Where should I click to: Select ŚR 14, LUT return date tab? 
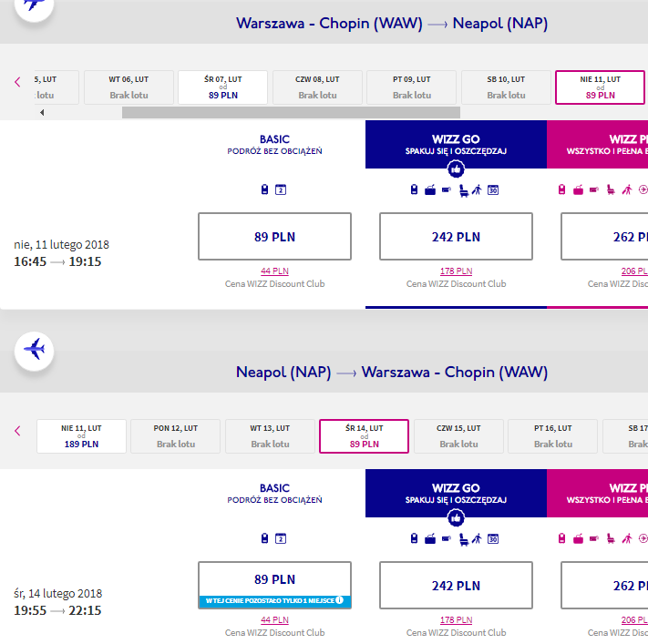click(364, 436)
